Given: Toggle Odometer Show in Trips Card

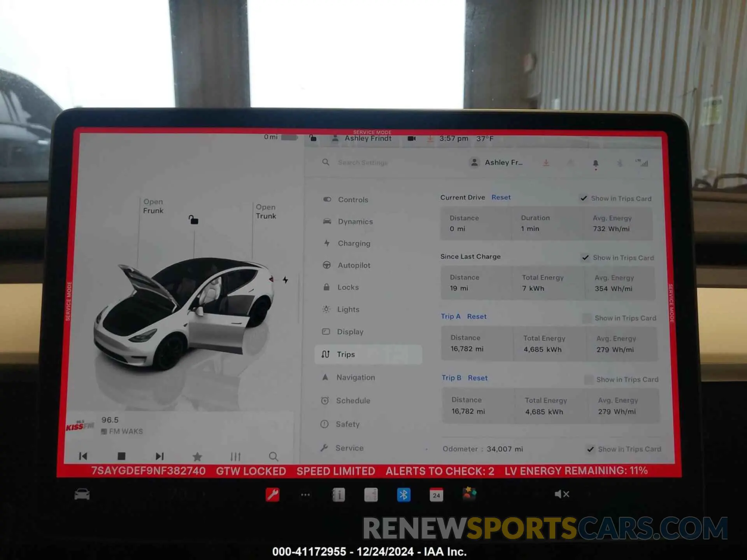Looking at the screenshot, I should (591, 449).
